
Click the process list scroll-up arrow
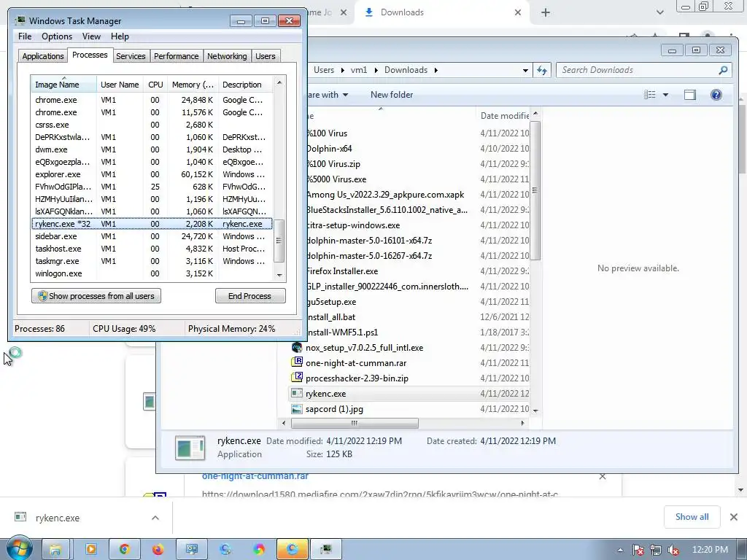pyautogui.click(x=279, y=82)
